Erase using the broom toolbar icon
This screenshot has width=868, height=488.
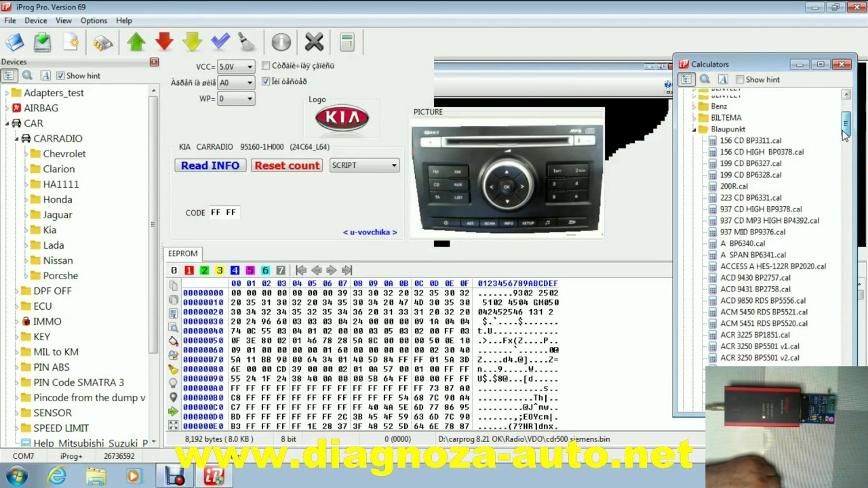248,42
